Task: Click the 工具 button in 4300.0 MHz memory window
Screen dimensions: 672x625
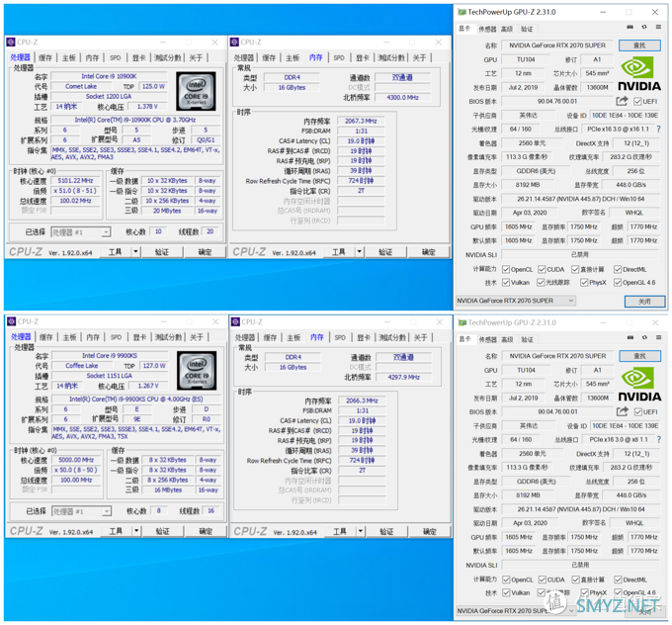Action: tap(339, 252)
